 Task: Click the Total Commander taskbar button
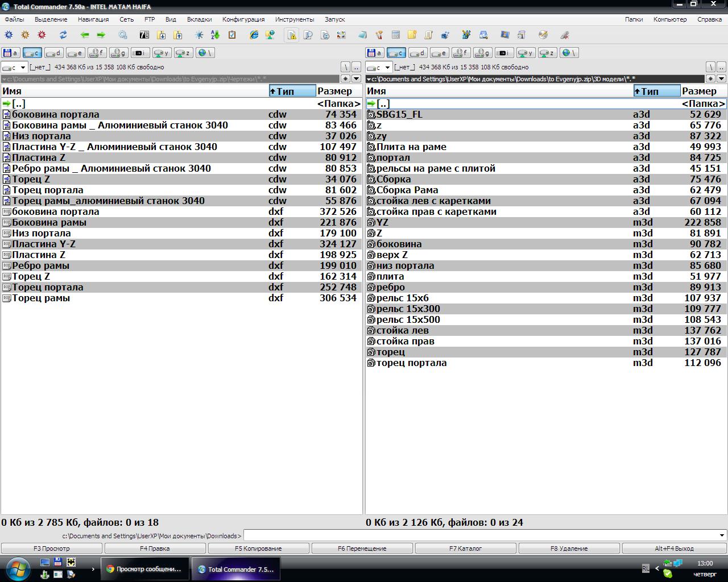(x=236, y=569)
